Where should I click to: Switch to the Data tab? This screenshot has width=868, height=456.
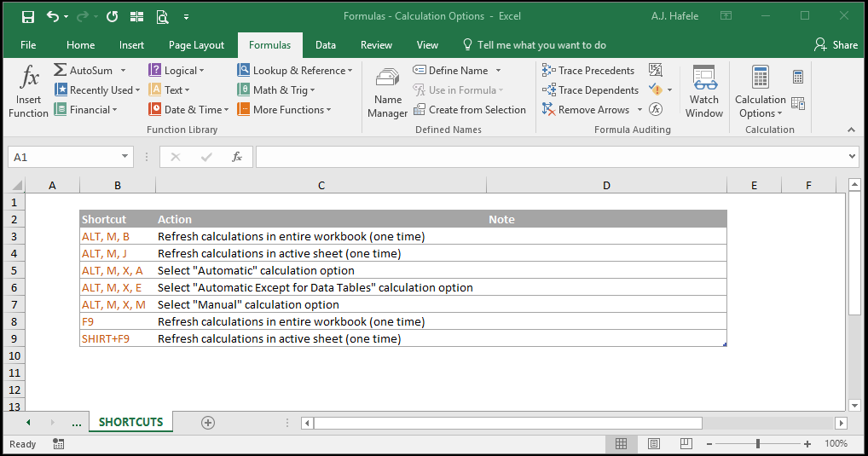click(x=326, y=45)
